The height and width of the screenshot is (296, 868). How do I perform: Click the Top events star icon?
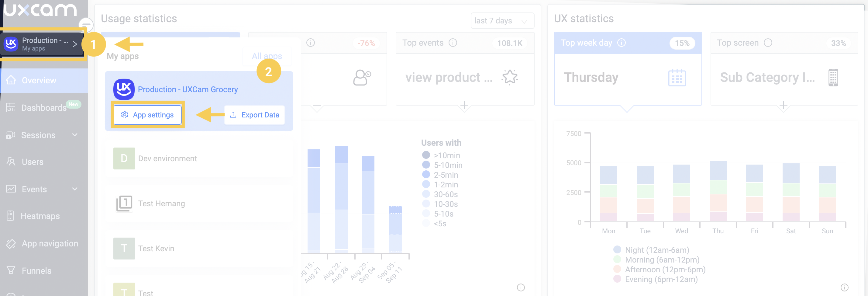pos(509,77)
